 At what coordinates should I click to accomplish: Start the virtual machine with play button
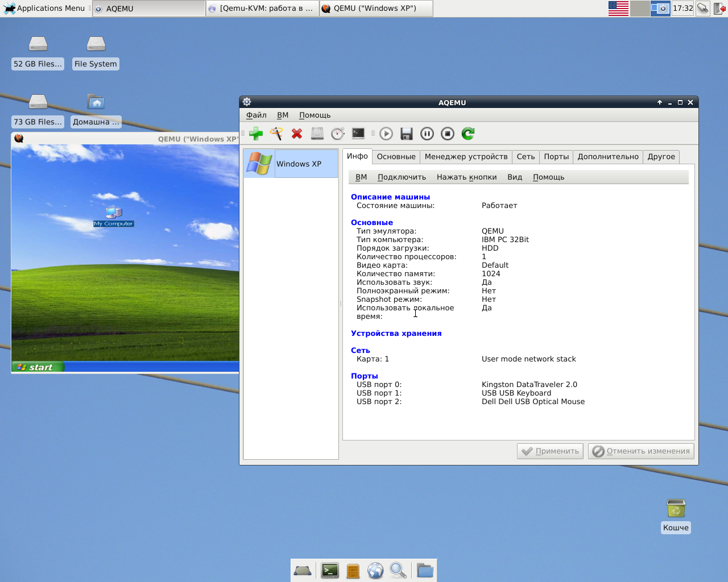386,134
